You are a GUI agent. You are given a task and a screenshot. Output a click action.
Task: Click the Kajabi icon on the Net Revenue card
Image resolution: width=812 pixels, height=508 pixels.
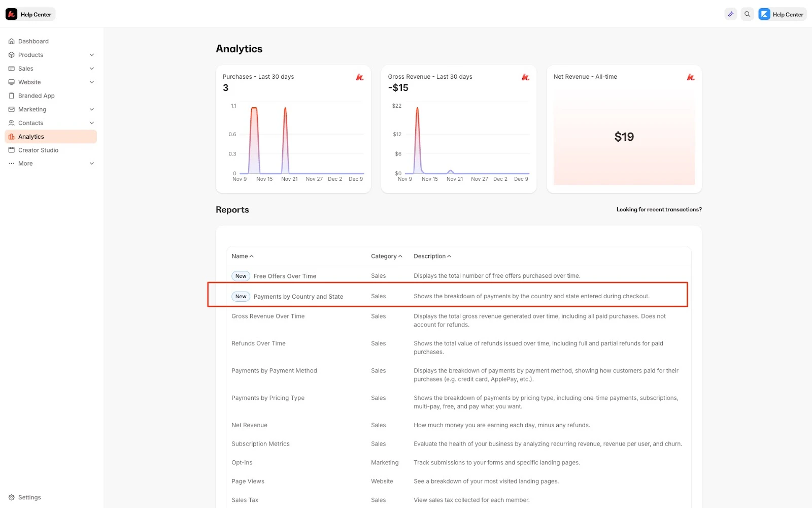(x=691, y=77)
